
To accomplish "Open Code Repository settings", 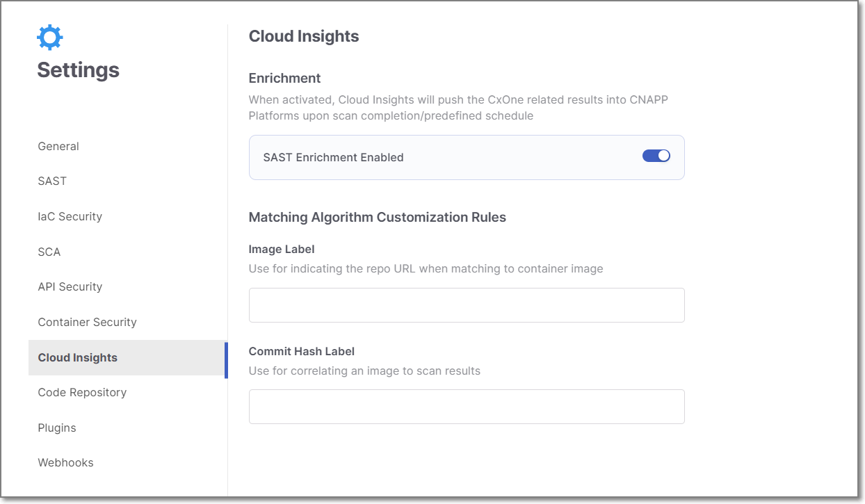I will point(81,392).
